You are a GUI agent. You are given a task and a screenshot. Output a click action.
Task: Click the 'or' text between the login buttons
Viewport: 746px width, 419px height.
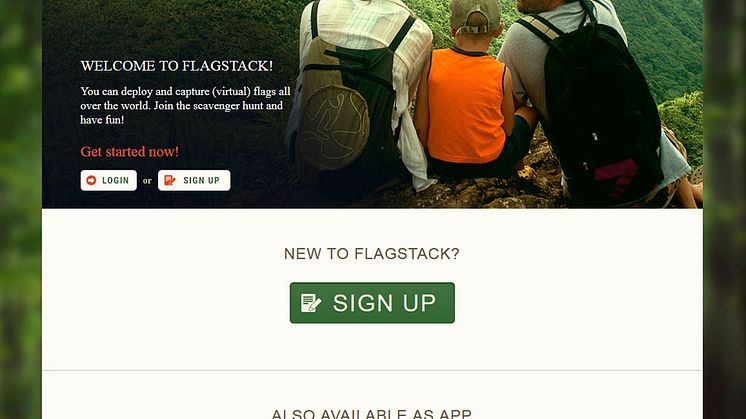147,181
